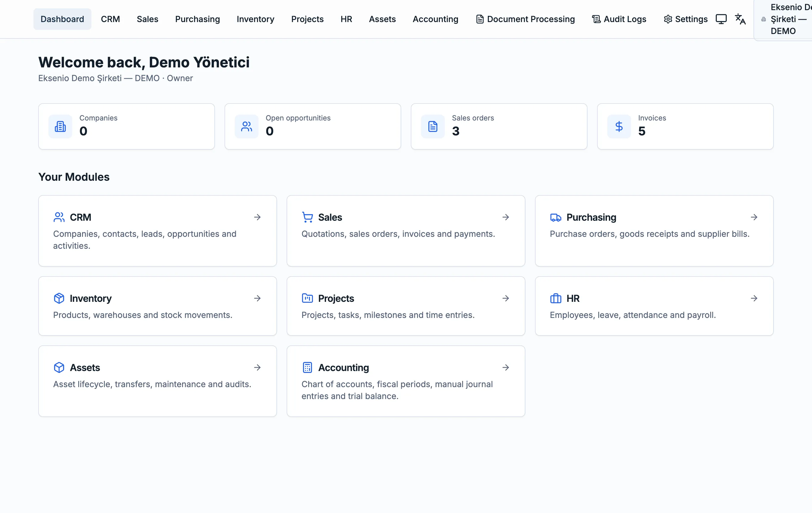This screenshot has height=513, width=812.
Task: Open Sales in the top navigation
Action: [147, 19]
